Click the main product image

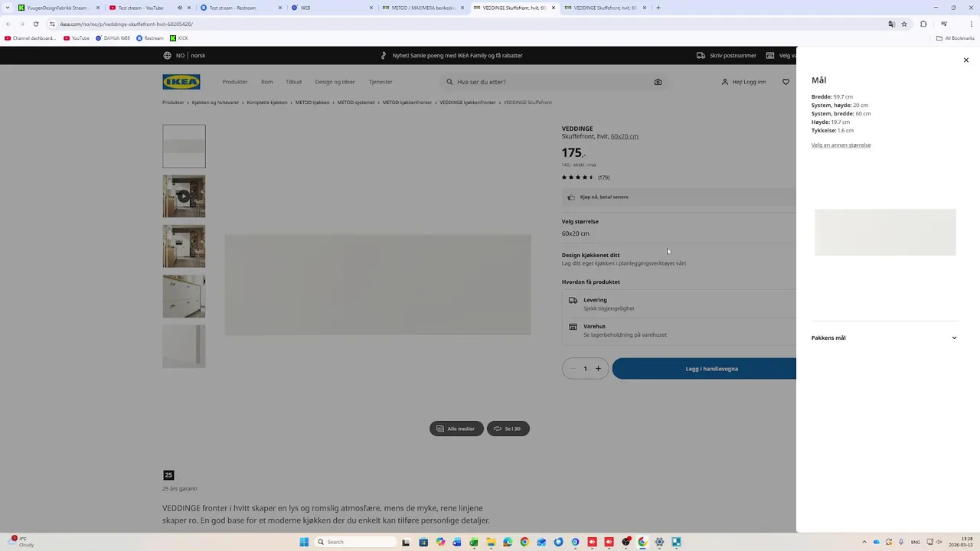point(377,285)
